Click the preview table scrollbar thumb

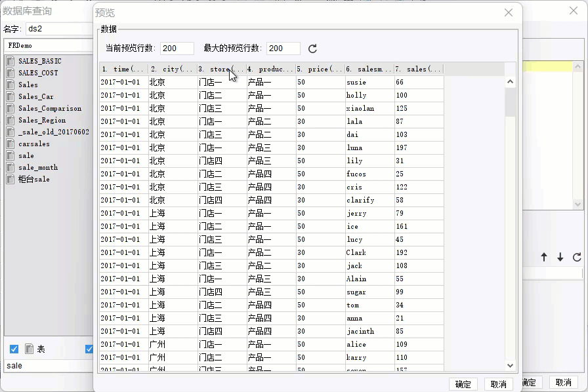tap(510, 102)
